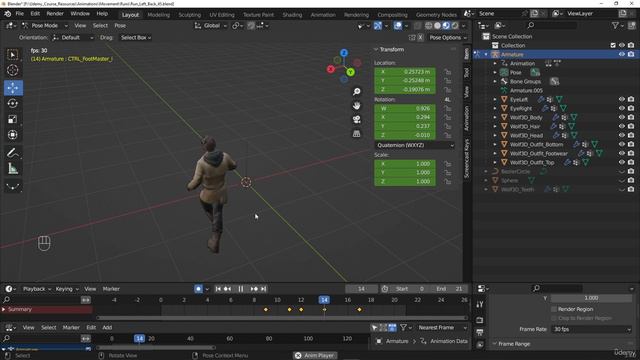
Task: Pick the Scale tool
Action: click(x=13, y=119)
